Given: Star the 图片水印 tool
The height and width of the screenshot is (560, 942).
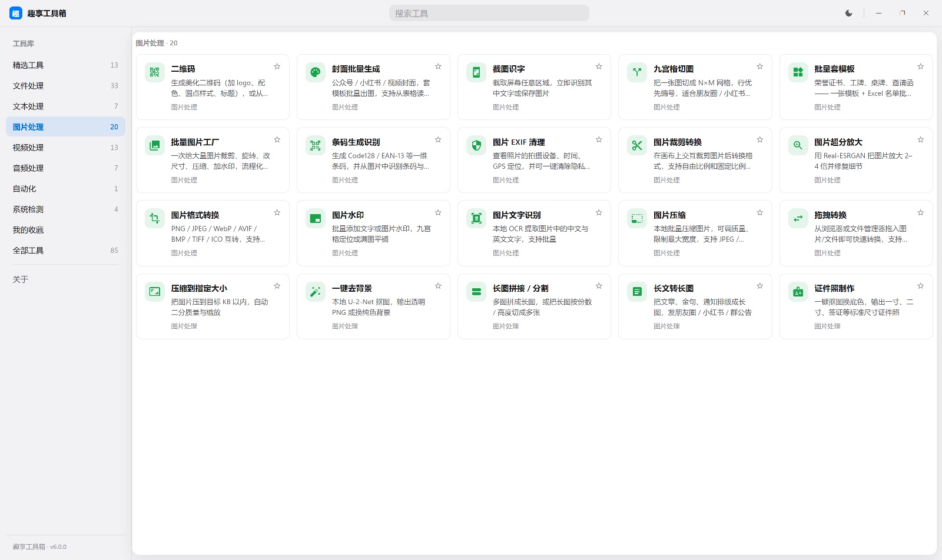Looking at the screenshot, I should (x=438, y=212).
